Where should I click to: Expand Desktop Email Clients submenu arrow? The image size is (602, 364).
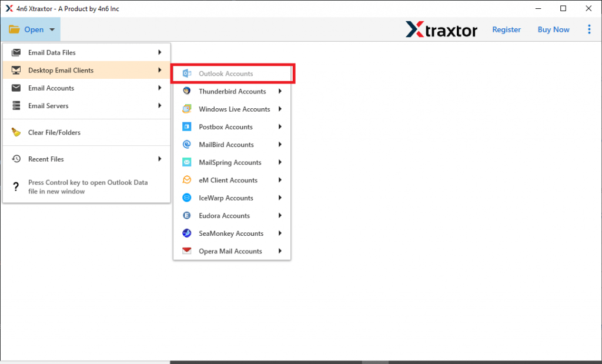[x=160, y=70]
